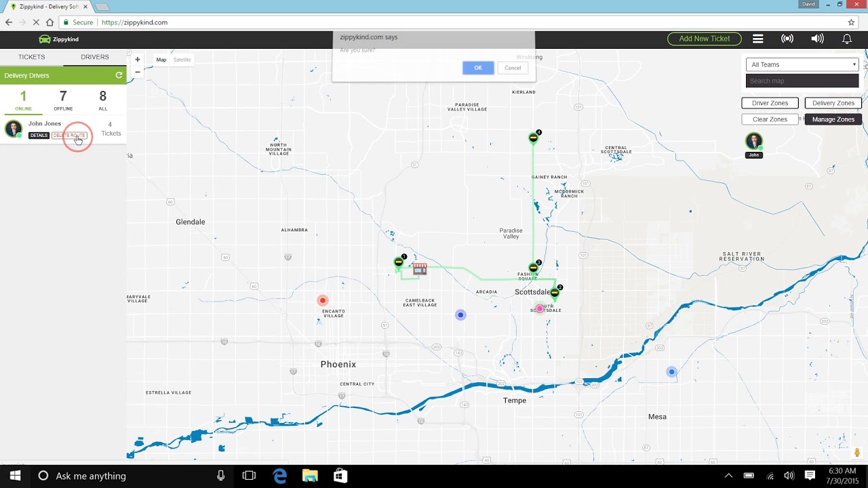Image resolution: width=868 pixels, height=488 pixels.
Task: Click the John Jones driver name
Action: coord(45,123)
